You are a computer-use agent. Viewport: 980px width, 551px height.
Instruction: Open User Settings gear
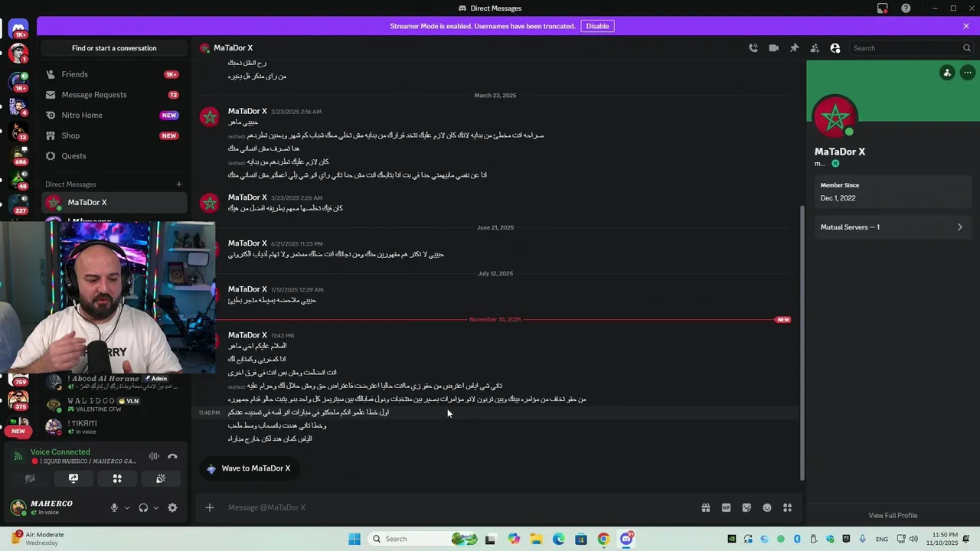pyautogui.click(x=172, y=507)
